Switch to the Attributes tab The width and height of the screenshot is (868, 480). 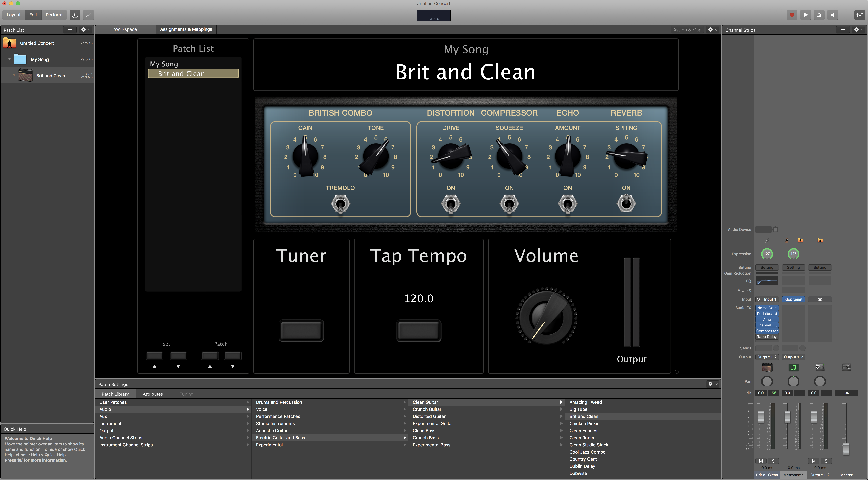[x=153, y=394]
